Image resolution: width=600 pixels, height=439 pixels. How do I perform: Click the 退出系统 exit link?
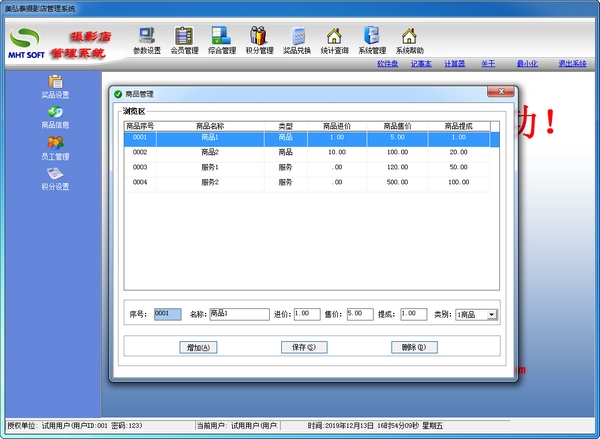pos(573,63)
